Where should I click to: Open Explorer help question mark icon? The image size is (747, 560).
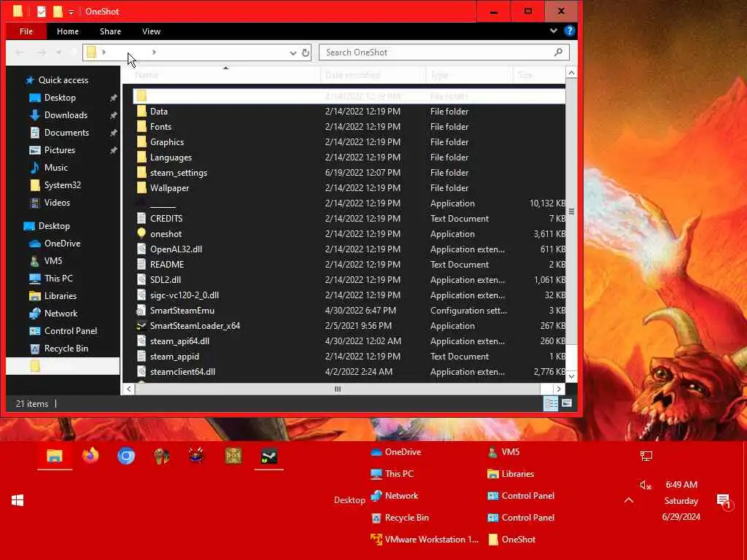(569, 31)
